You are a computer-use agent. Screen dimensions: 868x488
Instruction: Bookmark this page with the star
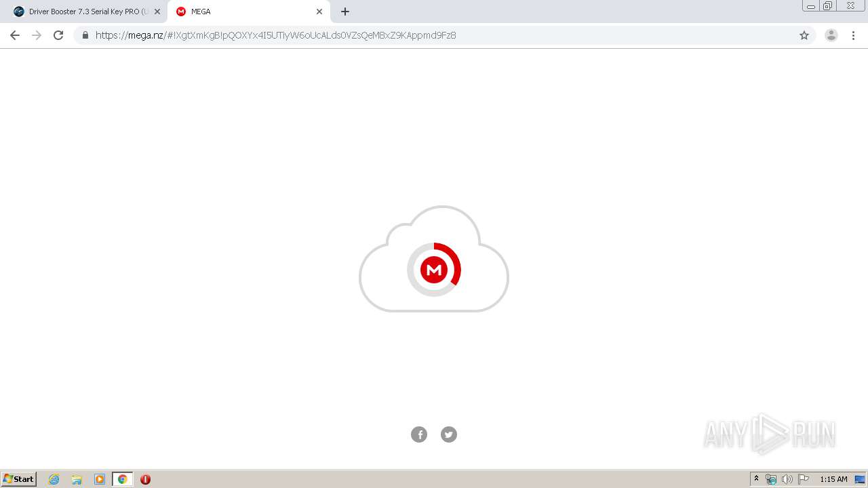coord(804,35)
